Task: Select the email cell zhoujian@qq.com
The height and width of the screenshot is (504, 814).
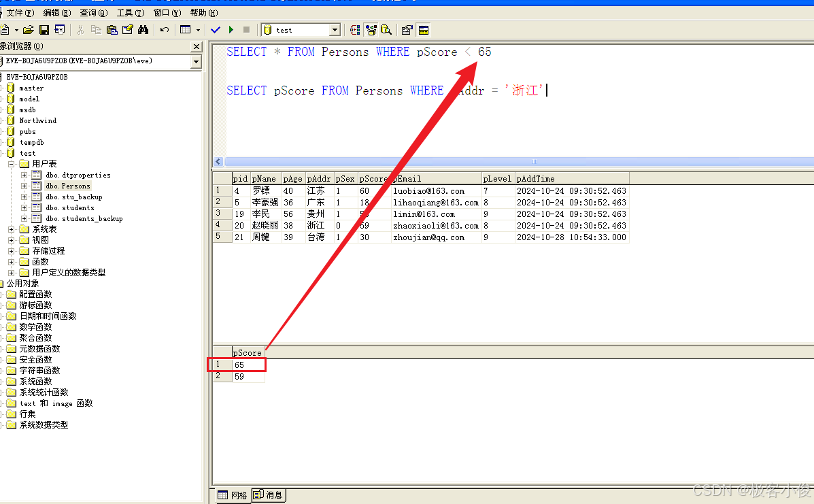Action: 436,237
